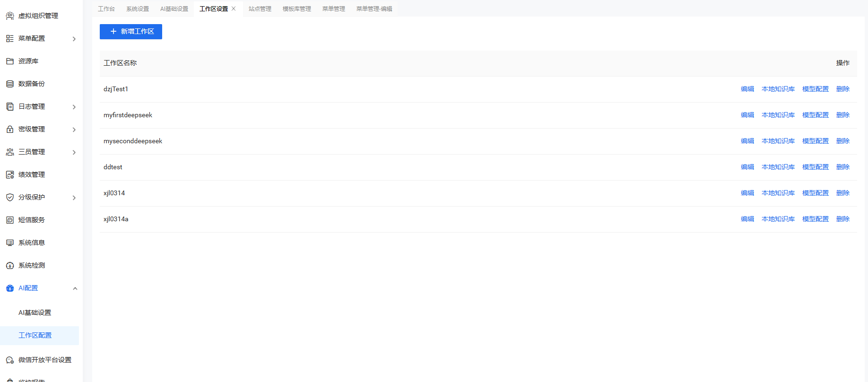
Task: Expand the 菜单配置 submenu arrow
Action: pyautogui.click(x=74, y=39)
